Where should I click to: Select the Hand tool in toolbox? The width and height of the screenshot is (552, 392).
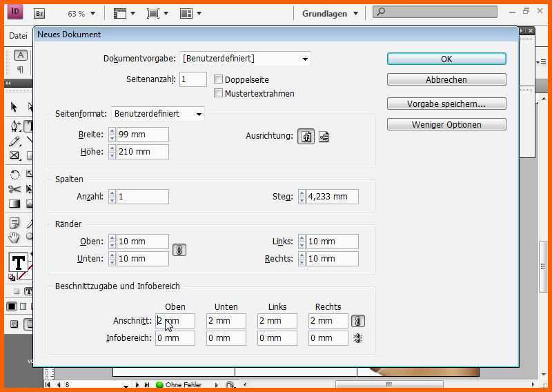point(14,238)
